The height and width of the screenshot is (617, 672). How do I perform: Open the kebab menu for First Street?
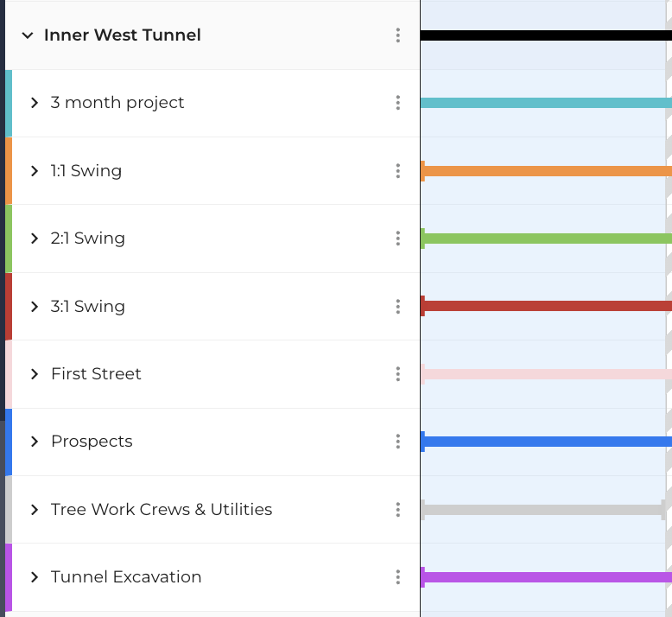pyautogui.click(x=398, y=374)
